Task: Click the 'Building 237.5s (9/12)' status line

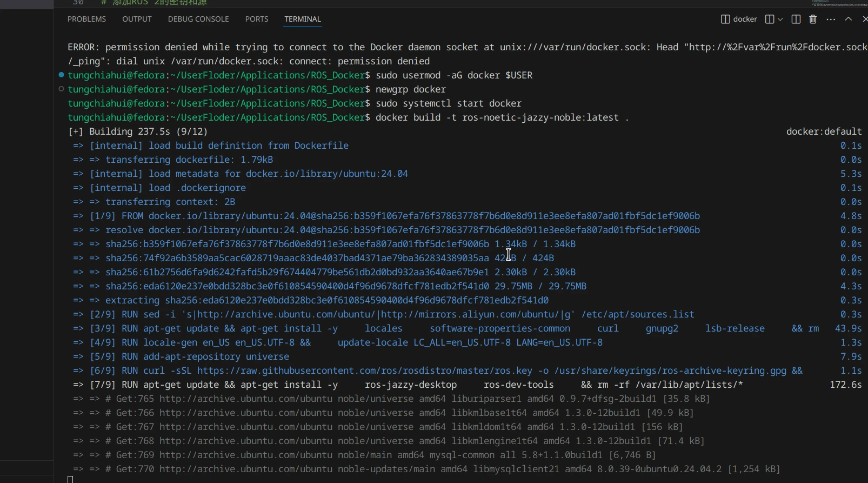Action: (138, 131)
